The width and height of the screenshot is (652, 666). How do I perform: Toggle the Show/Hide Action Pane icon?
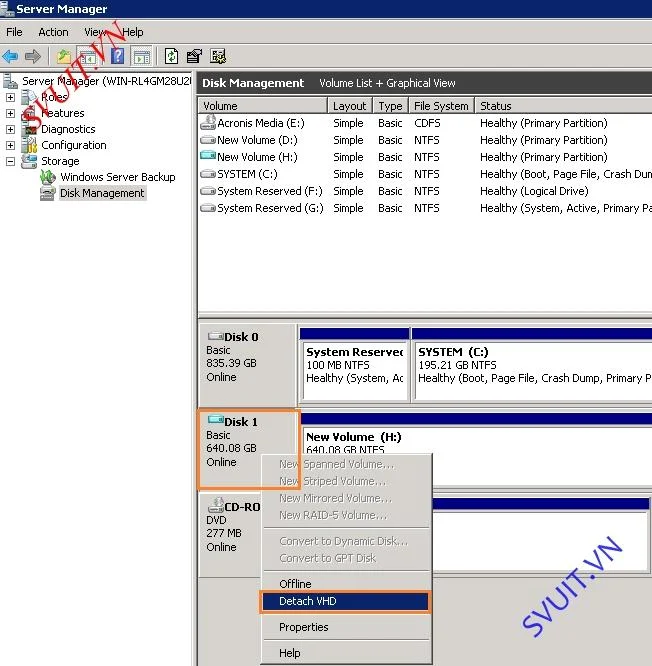[x=141, y=56]
